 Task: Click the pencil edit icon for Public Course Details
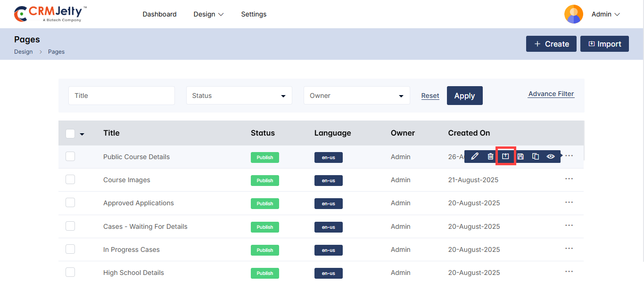tap(475, 156)
